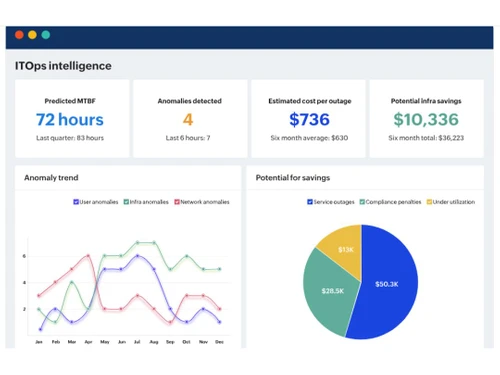Click 'Six month total: $36,223' text
Screen dimensions: 500x375
(x=426, y=138)
